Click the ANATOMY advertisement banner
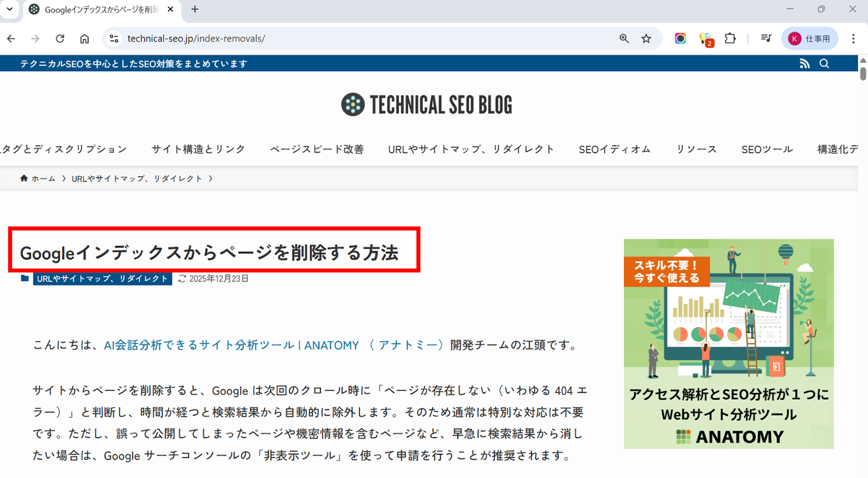The height and width of the screenshot is (478, 868). coord(729,344)
